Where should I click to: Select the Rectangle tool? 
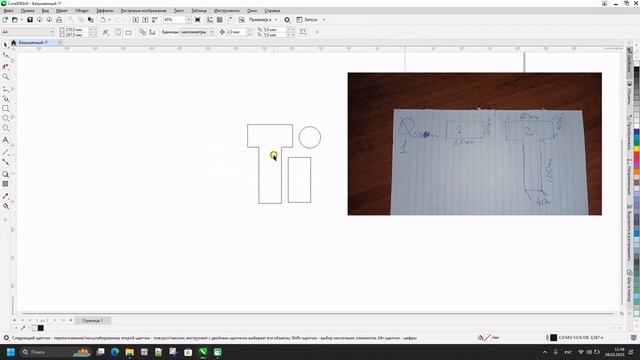[5, 109]
